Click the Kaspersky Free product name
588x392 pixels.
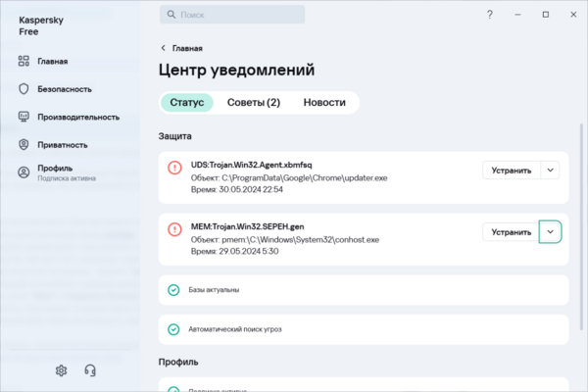click(x=41, y=25)
